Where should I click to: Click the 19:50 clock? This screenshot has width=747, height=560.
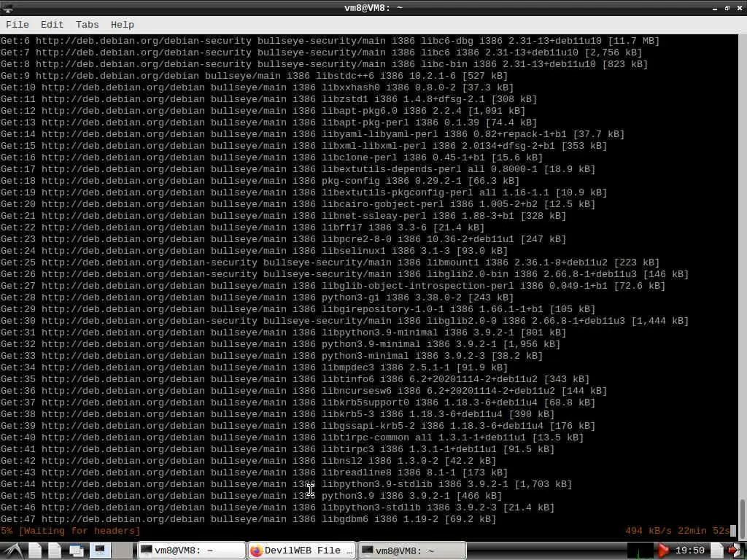click(689, 551)
